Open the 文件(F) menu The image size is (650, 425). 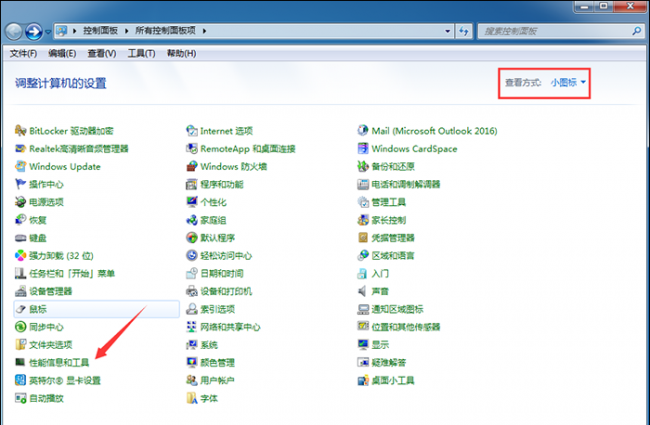click(x=23, y=53)
